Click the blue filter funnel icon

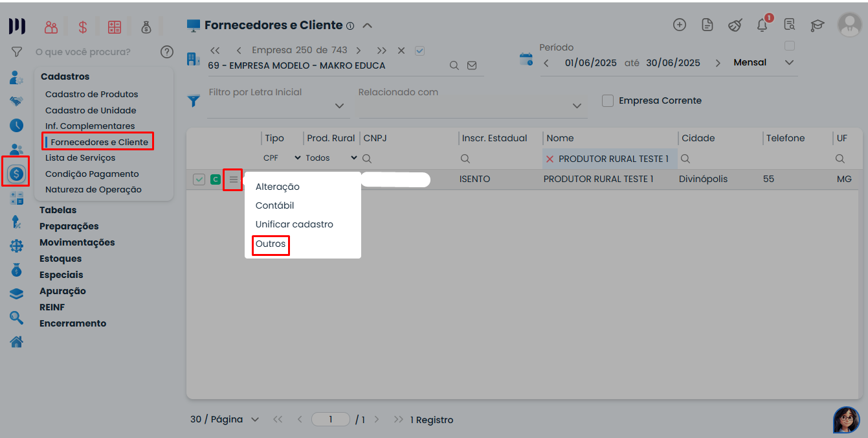tap(194, 100)
